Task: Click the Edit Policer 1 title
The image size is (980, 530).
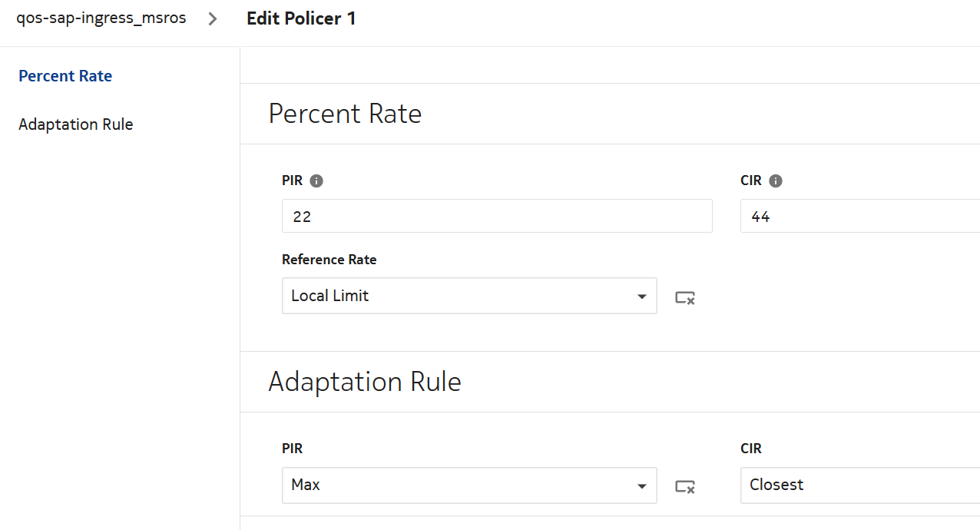Action: 301,19
